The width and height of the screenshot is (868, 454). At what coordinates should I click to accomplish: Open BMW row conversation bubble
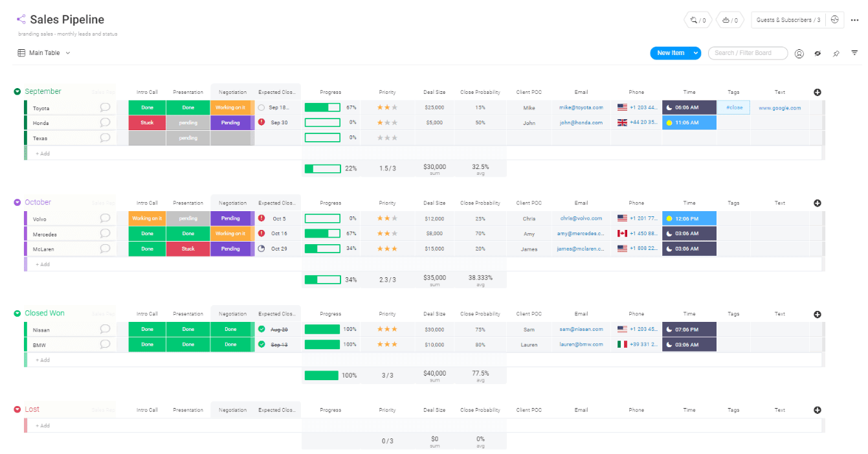(x=106, y=345)
